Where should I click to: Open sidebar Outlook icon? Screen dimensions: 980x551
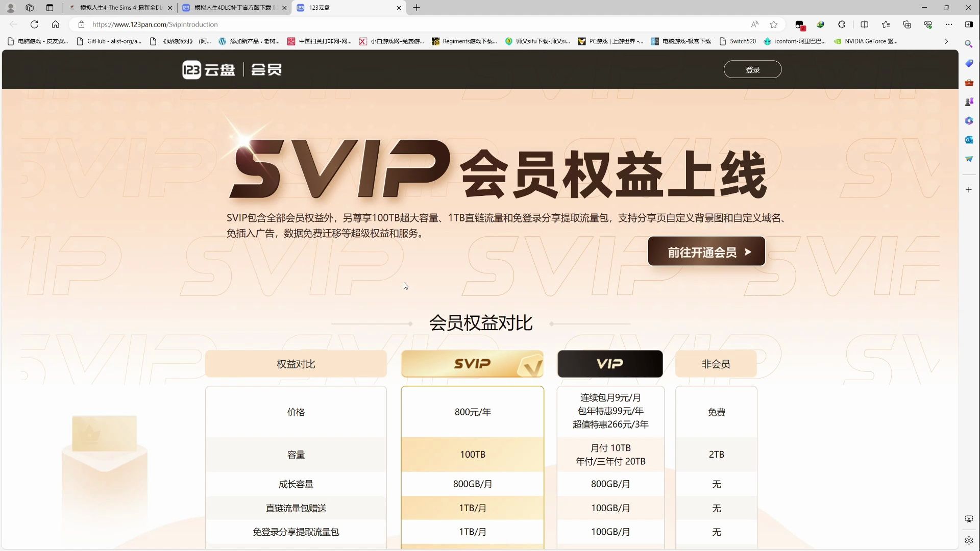pos(969,140)
